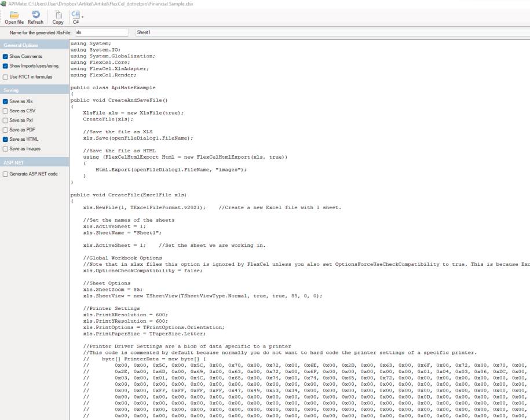Screen dimensions: 530x420
Task: Click the '//Printer Settings' comment line
Action: click(x=111, y=309)
